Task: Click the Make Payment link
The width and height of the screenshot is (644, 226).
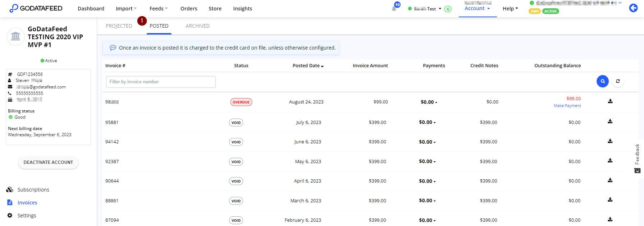Action: (567, 106)
